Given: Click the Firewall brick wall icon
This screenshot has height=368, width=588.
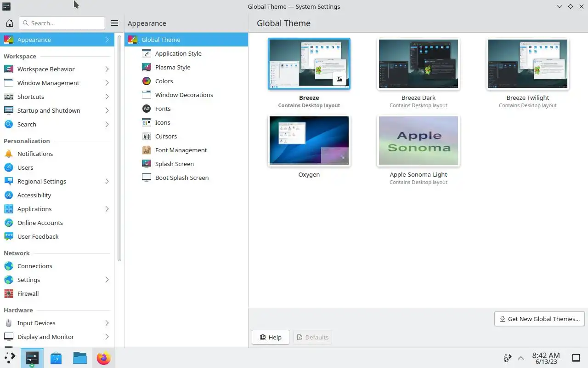Looking at the screenshot, I should coord(9,293).
